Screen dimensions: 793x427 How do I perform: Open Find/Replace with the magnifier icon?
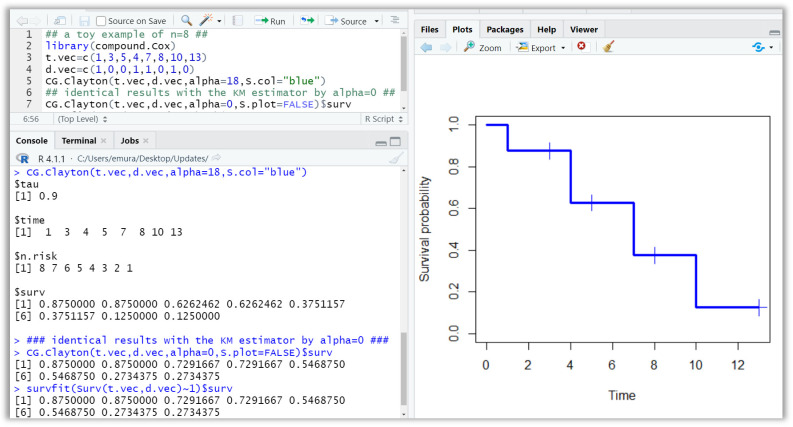(186, 20)
